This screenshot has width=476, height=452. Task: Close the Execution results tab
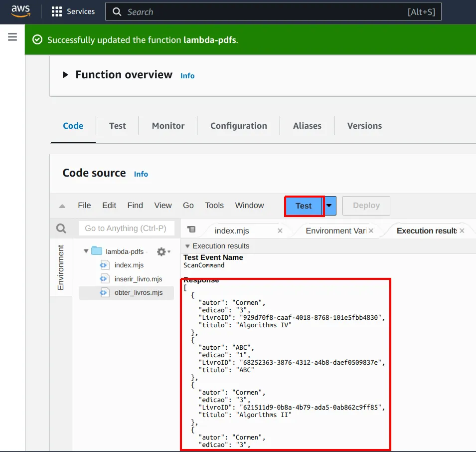[x=462, y=231]
